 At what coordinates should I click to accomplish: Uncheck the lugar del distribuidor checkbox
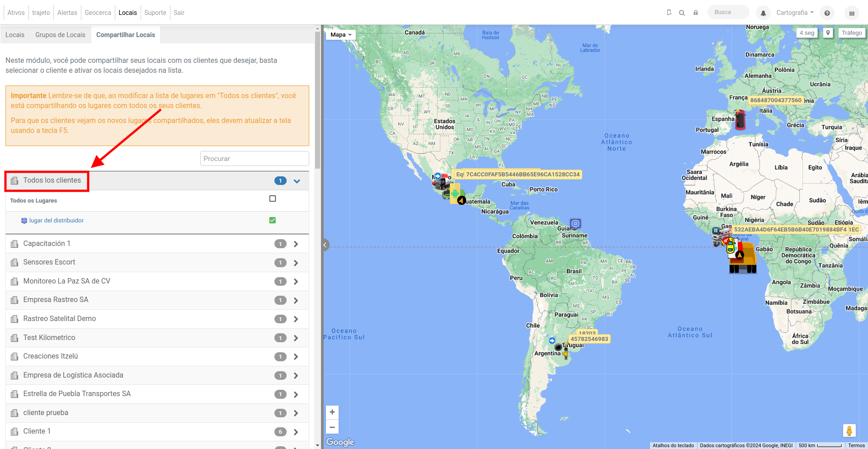273,220
